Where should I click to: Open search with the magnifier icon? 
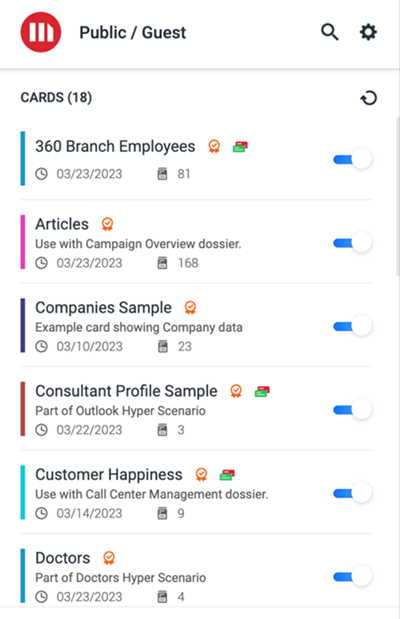coord(330,32)
